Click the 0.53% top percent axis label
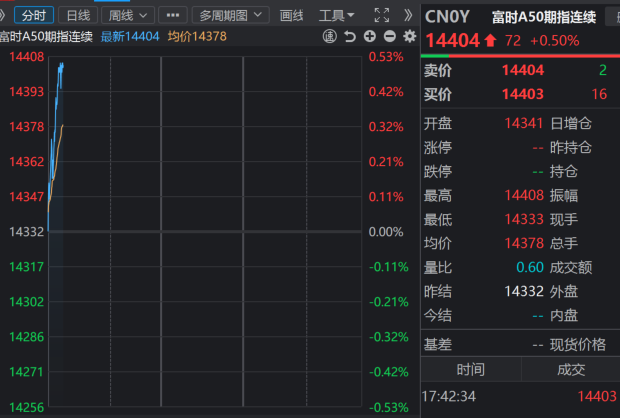Screen dimensions: 620x418 pos(386,57)
